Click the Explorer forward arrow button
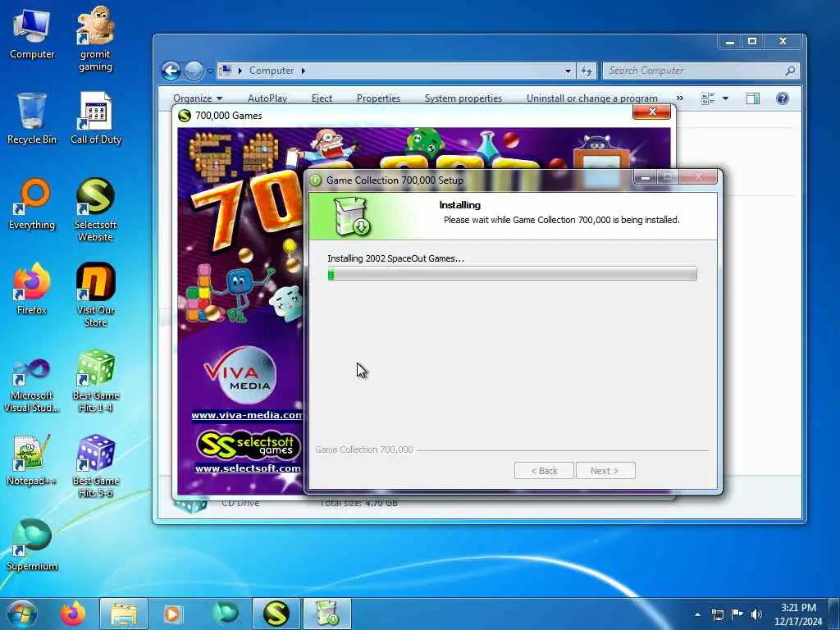The image size is (840, 630). pos(194,71)
